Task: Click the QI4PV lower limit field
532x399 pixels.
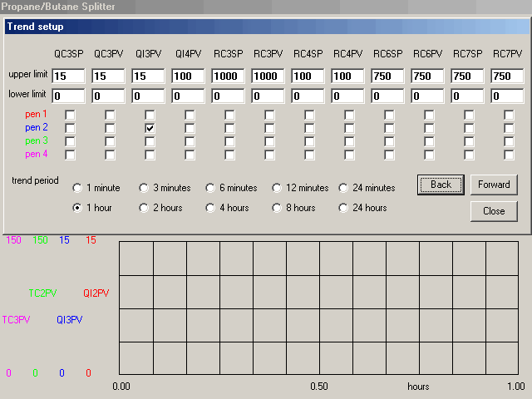Action: 189,96
